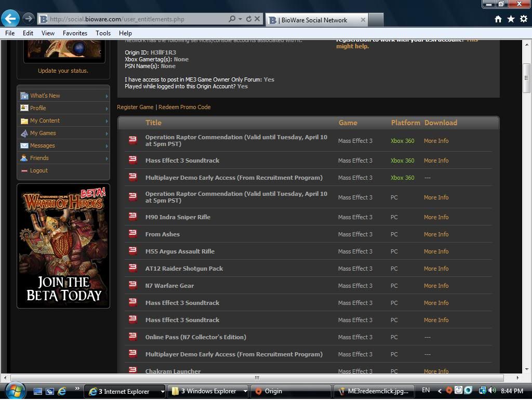Click the Messages envelope icon in sidebar
Image resolution: width=532 pixels, height=400 pixels.
point(24,145)
